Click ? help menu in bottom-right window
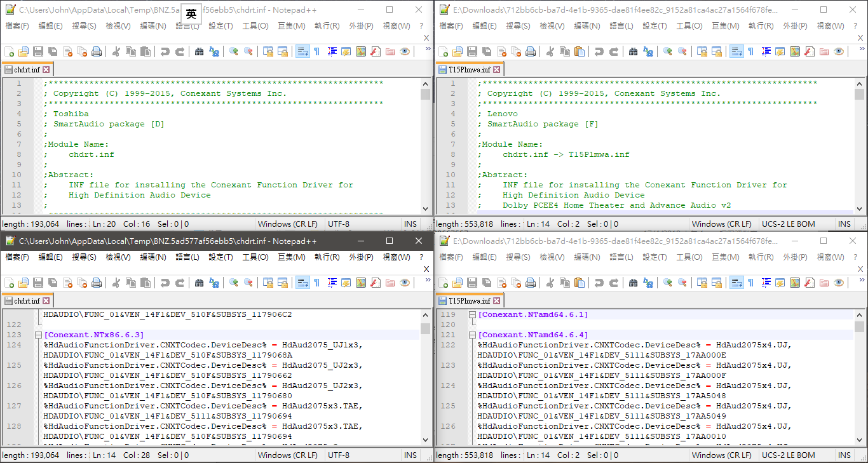This screenshot has width=868, height=463. point(855,257)
